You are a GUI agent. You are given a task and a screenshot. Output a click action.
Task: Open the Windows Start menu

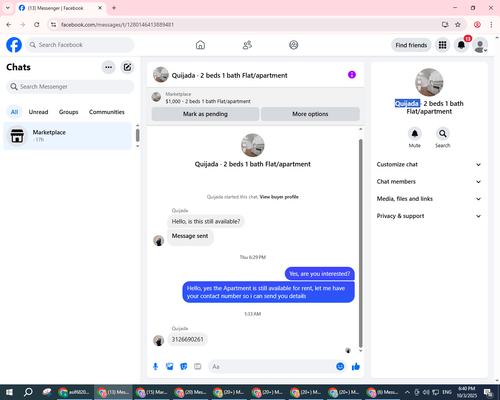click(x=9, y=392)
